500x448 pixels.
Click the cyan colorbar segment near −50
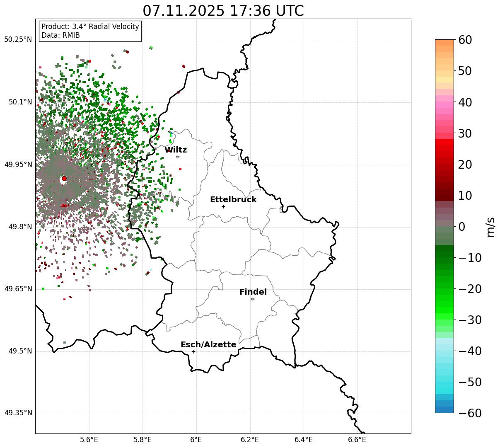(x=444, y=385)
